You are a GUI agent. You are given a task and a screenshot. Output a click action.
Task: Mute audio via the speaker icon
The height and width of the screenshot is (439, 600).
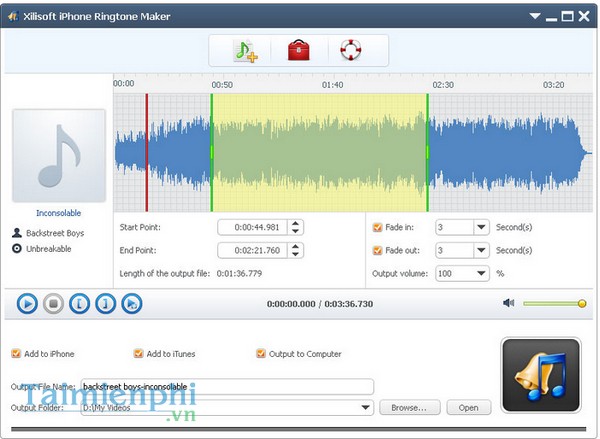pos(509,303)
